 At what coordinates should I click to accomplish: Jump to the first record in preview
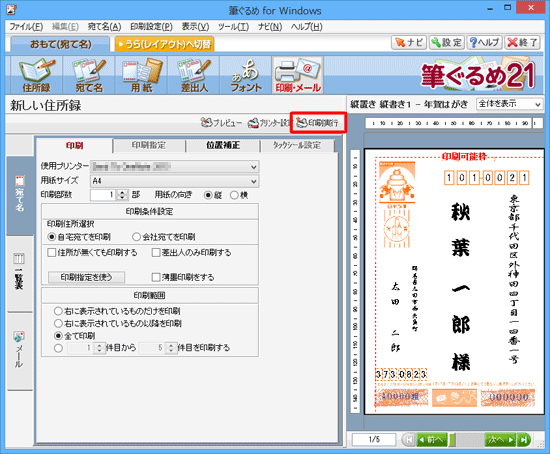408,440
